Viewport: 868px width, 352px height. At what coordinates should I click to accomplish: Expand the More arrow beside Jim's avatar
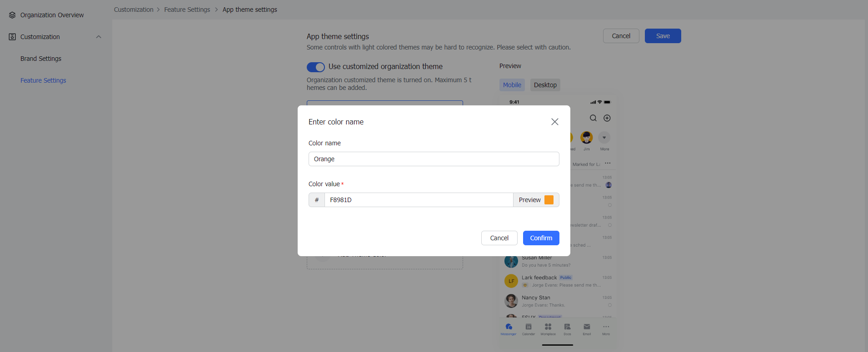click(604, 137)
